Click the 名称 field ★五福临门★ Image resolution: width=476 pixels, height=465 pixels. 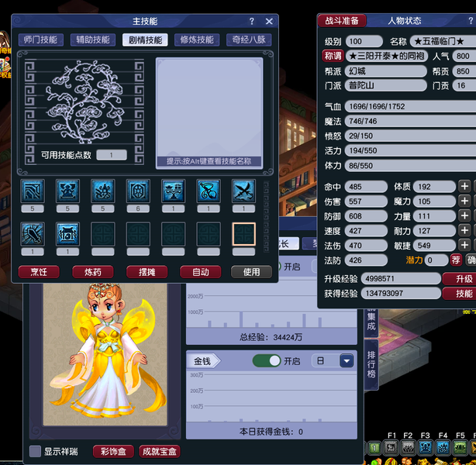click(x=443, y=41)
